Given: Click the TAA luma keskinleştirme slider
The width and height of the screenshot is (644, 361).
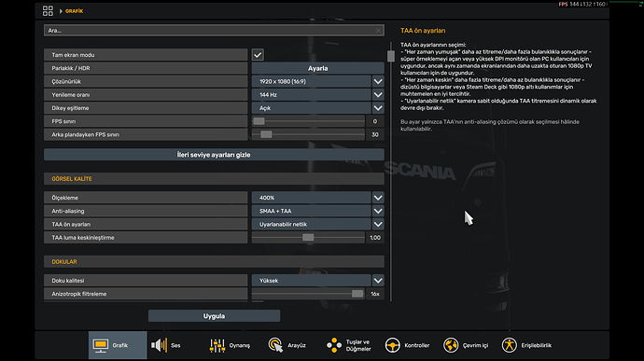Looking at the screenshot, I should coord(308,237).
